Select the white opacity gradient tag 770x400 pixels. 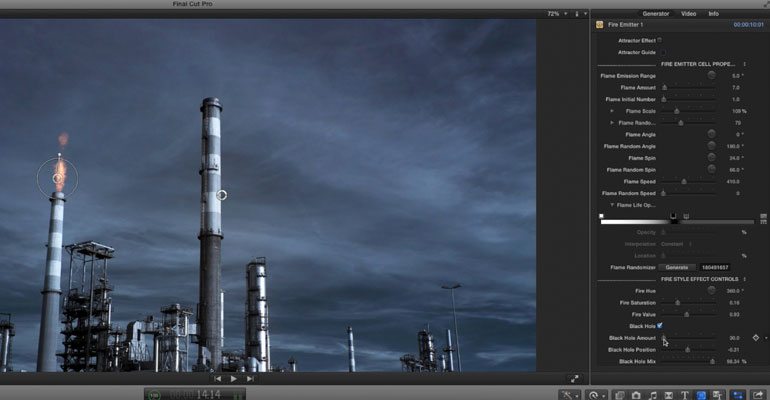pos(601,216)
